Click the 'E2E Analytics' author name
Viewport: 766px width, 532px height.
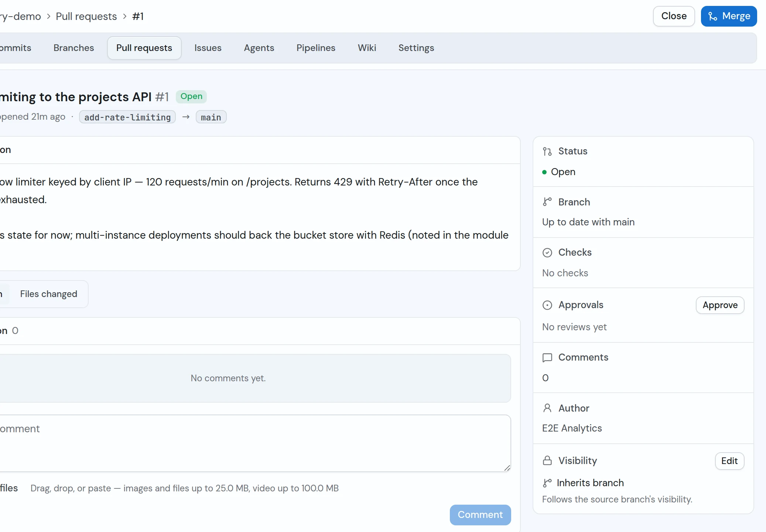tap(572, 428)
